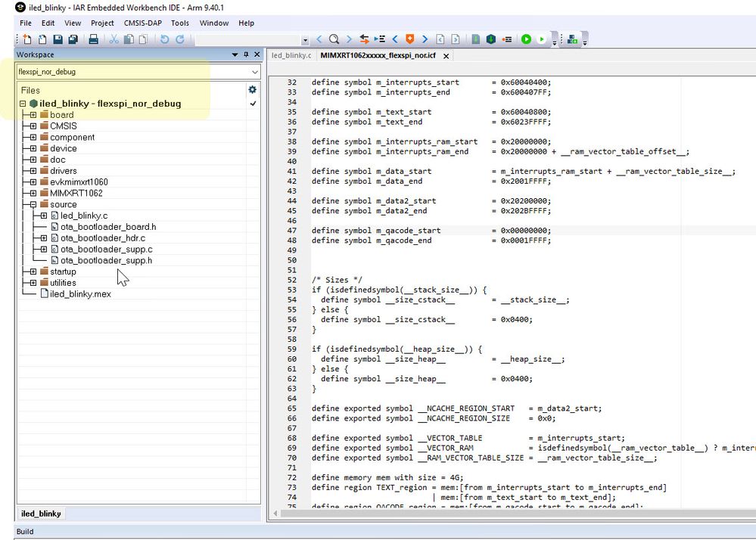Expand the board folder
This screenshot has width=756, height=540.
(33, 115)
